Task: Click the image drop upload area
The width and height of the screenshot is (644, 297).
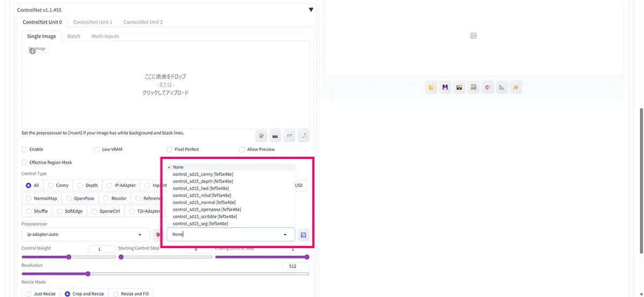Action: (165, 84)
